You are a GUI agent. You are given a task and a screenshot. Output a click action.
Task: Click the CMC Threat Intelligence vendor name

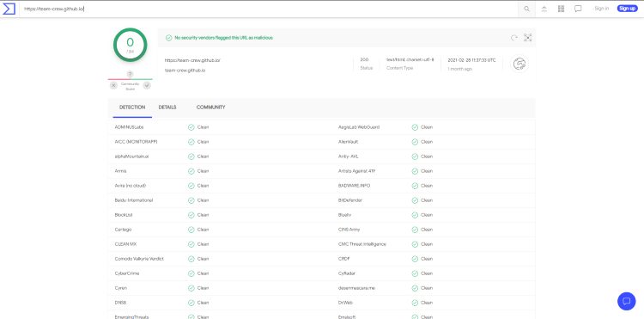(x=362, y=244)
